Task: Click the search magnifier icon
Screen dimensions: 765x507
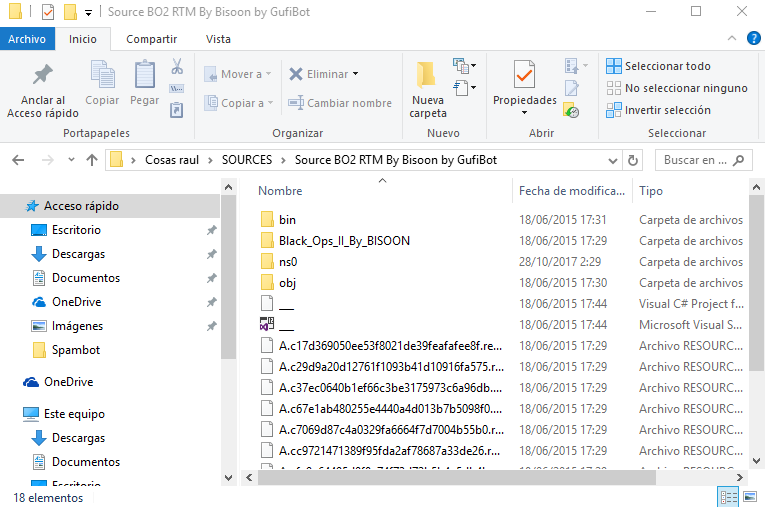Action: click(739, 160)
